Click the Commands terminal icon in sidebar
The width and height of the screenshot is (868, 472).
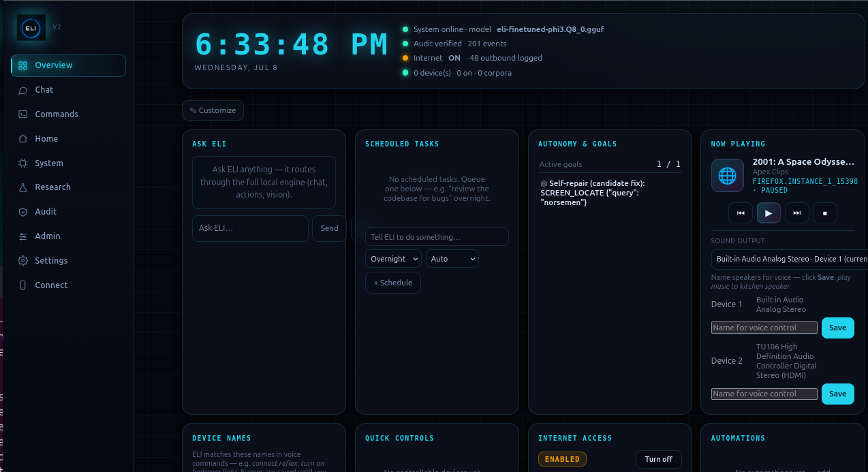22,114
